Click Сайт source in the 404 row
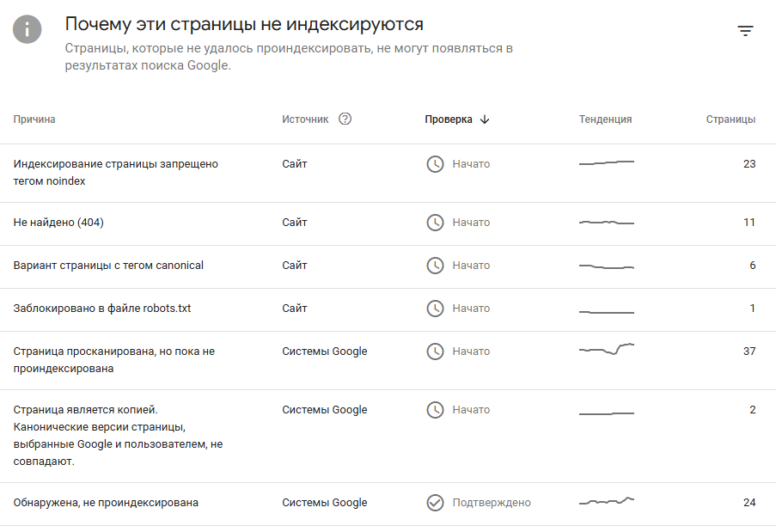 (x=295, y=223)
